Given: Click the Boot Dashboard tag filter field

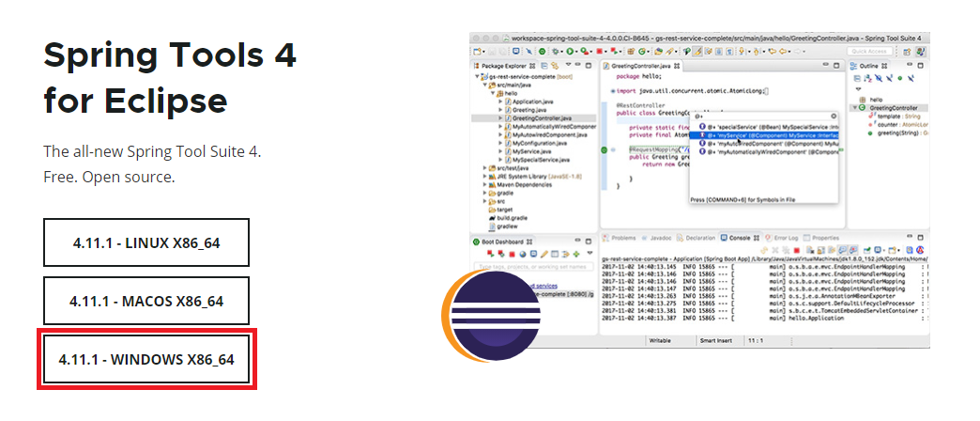Looking at the screenshot, I should (533, 267).
